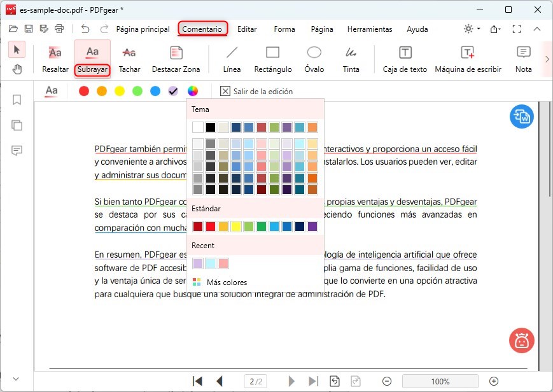
Task: Open the Herramientas tab
Action: [x=370, y=29]
